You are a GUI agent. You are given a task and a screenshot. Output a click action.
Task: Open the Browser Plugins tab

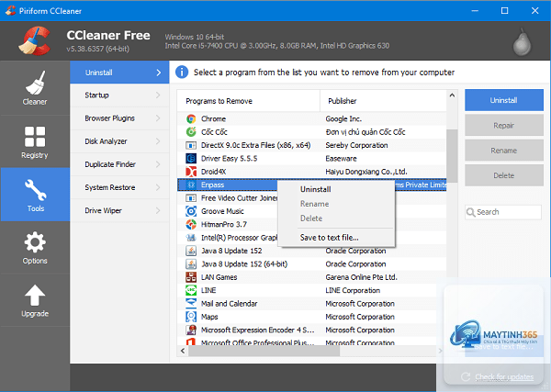click(x=119, y=118)
